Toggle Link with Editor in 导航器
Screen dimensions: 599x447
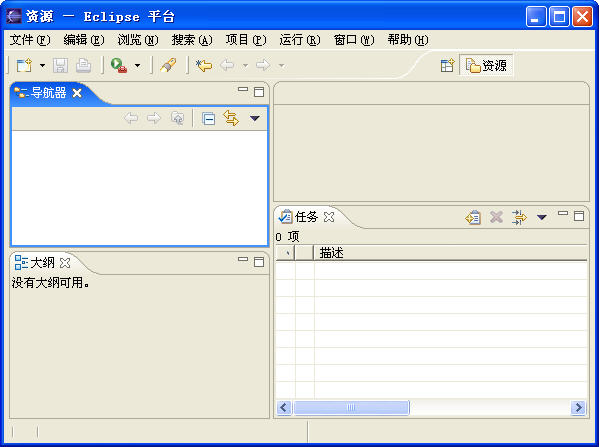tap(231, 118)
